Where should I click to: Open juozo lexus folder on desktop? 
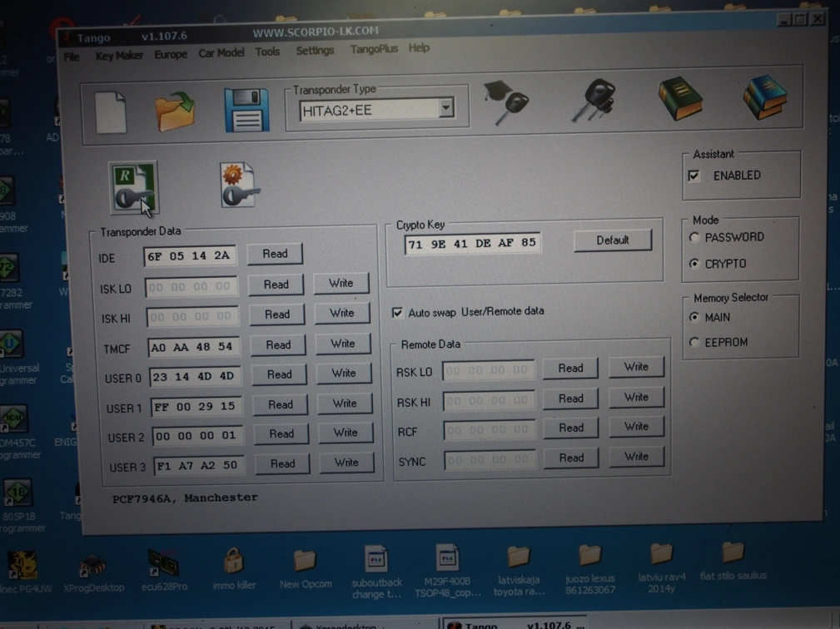tap(589, 570)
